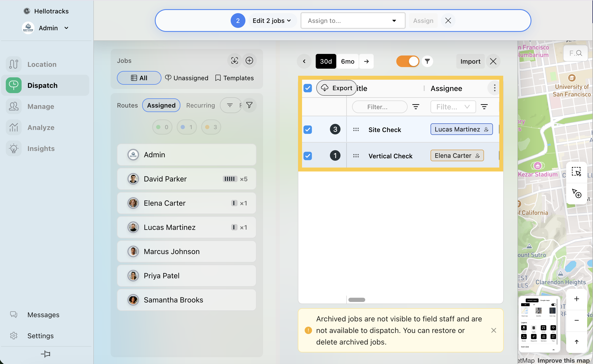Click the map zoom in plus button

point(576,299)
